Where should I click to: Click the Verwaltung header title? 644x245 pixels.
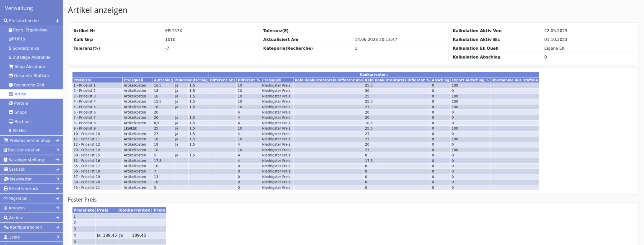[x=19, y=8]
